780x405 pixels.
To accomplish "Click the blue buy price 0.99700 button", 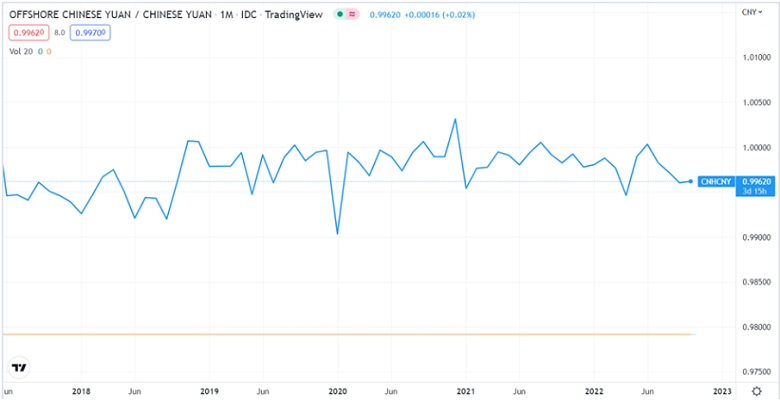I will 93,33.
